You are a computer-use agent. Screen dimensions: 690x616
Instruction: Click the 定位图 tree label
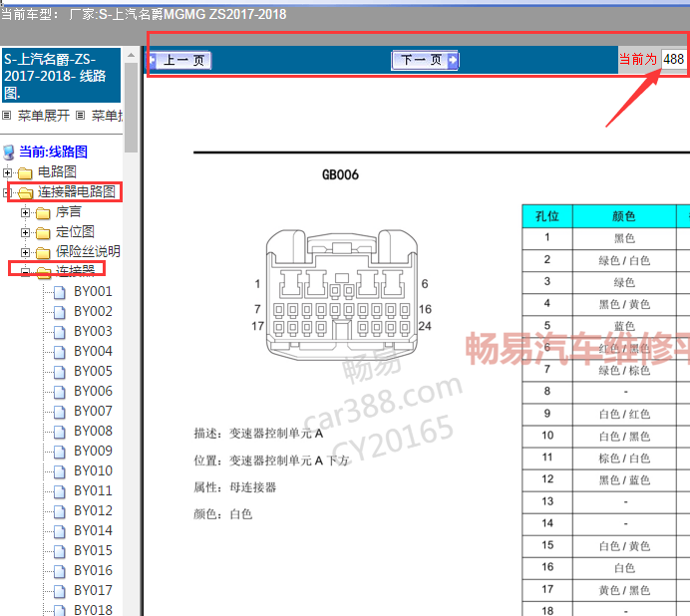[x=75, y=231]
